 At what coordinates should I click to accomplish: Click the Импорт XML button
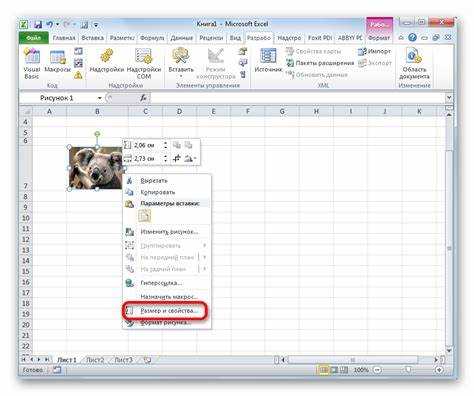[374, 52]
